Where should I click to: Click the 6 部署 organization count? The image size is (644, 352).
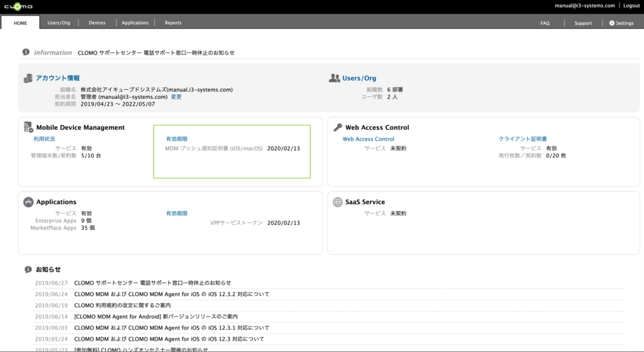395,89
